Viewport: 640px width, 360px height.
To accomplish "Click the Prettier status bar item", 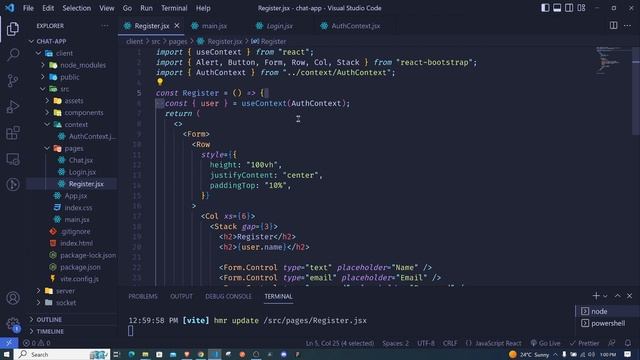I will coord(584,343).
